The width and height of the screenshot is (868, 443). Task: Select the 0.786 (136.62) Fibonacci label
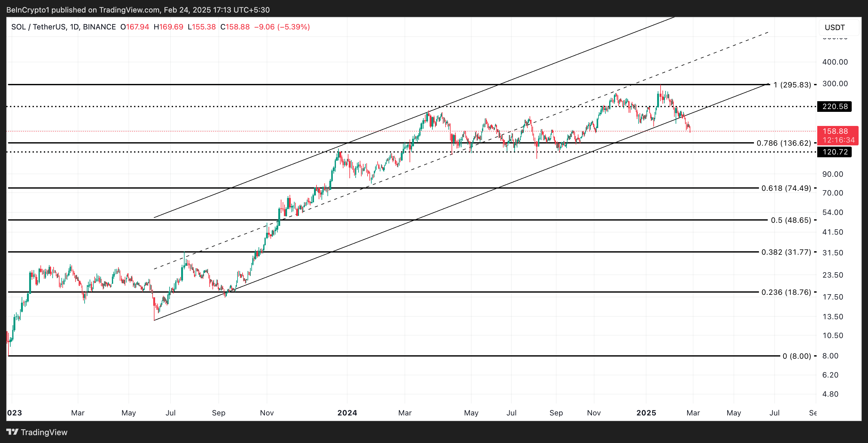click(x=783, y=143)
